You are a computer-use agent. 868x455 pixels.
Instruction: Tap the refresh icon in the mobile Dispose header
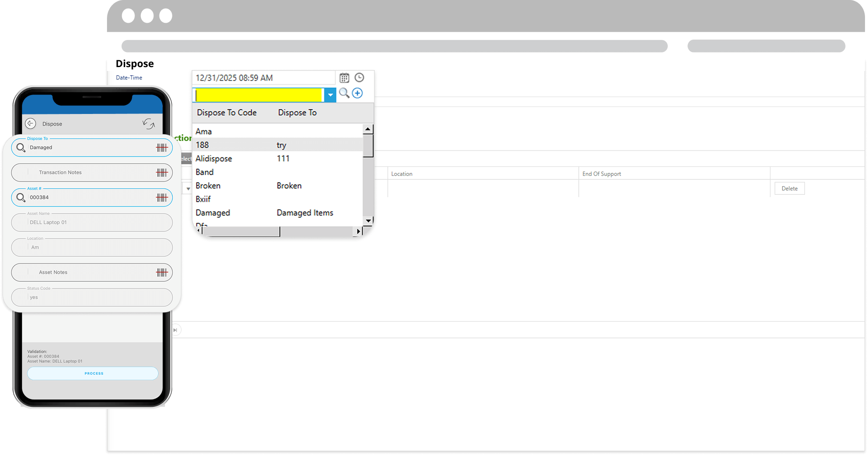[x=149, y=124]
